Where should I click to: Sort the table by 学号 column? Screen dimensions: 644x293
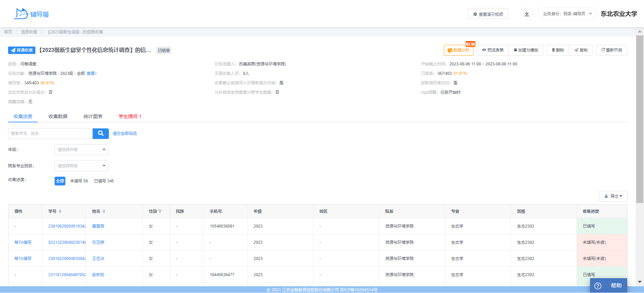click(x=60, y=211)
